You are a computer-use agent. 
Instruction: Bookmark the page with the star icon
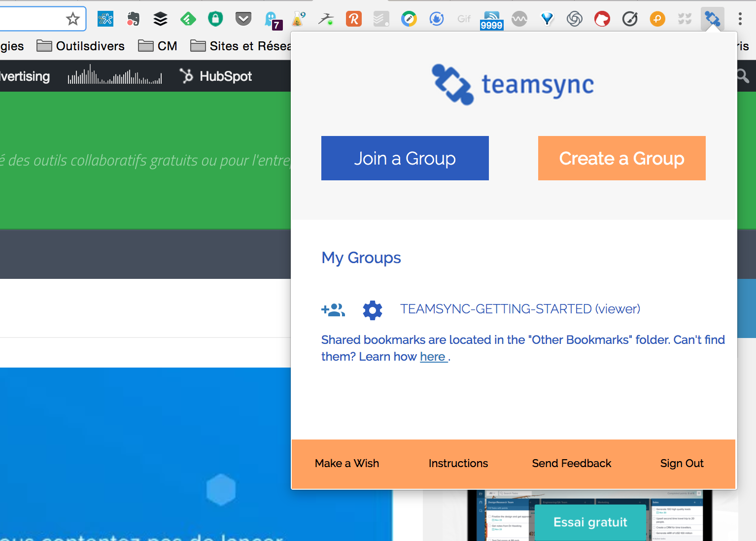73,19
